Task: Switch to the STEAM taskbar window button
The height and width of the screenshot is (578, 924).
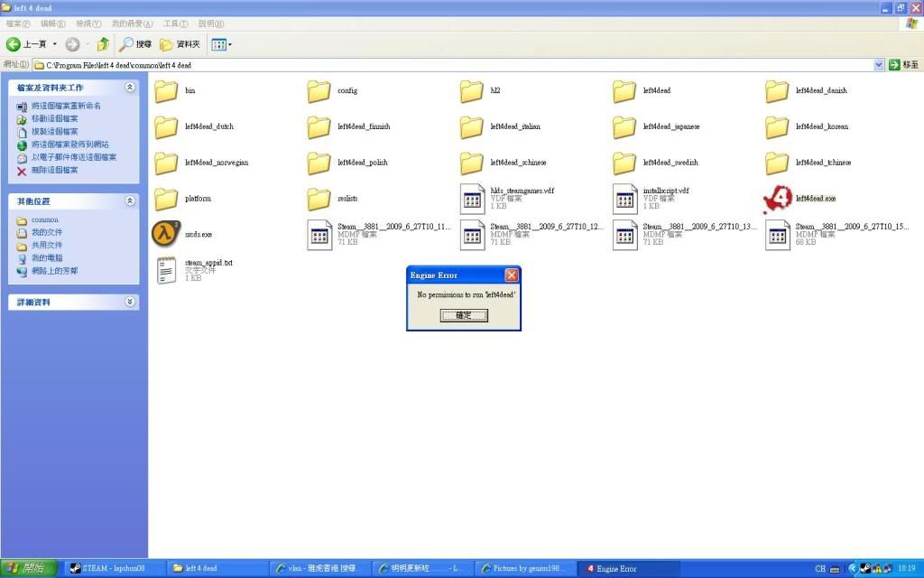Action: tap(106, 568)
